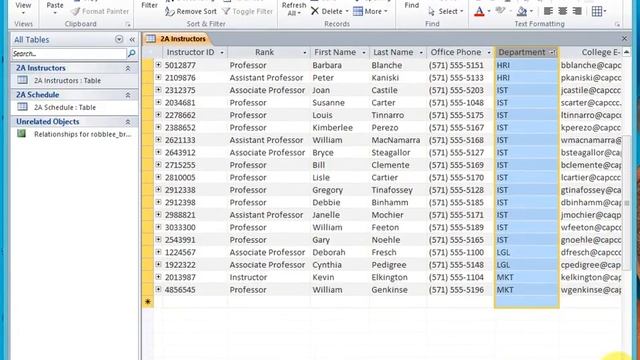The width and height of the screenshot is (640, 360).
Task: Open the Last Name column dropdown
Action: [x=421, y=53]
